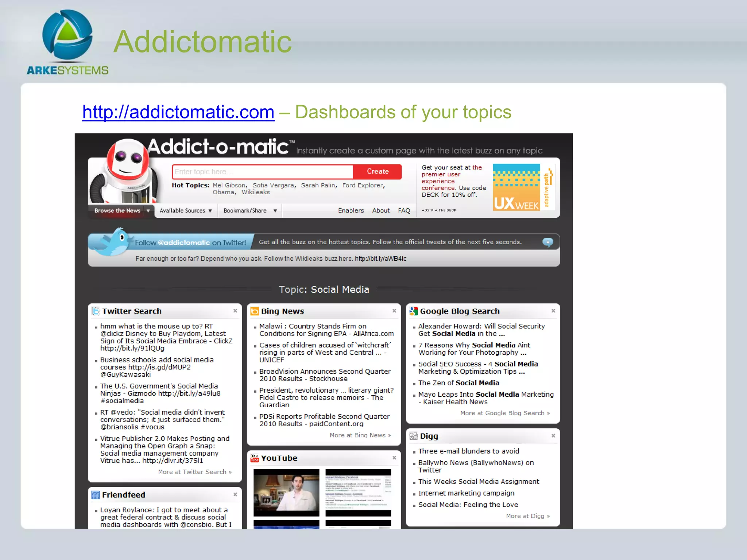
Task: Open Malawi Country Stands Firm news item
Action: pyautogui.click(x=326, y=330)
